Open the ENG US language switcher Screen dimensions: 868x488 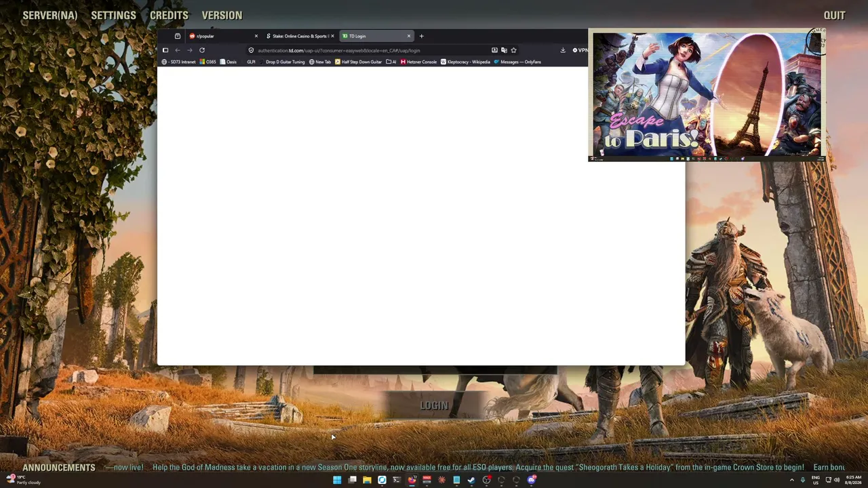point(816,480)
